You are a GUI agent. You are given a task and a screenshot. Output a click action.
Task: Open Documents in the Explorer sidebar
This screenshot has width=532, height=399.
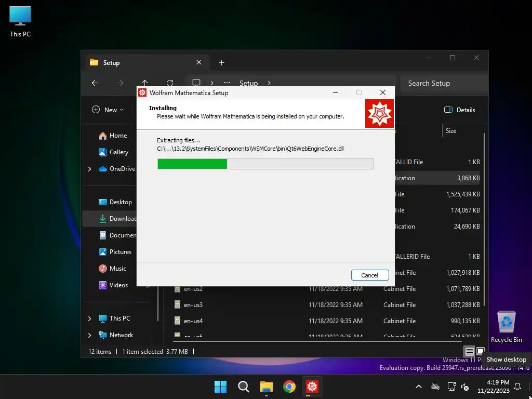(x=117, y=235)
